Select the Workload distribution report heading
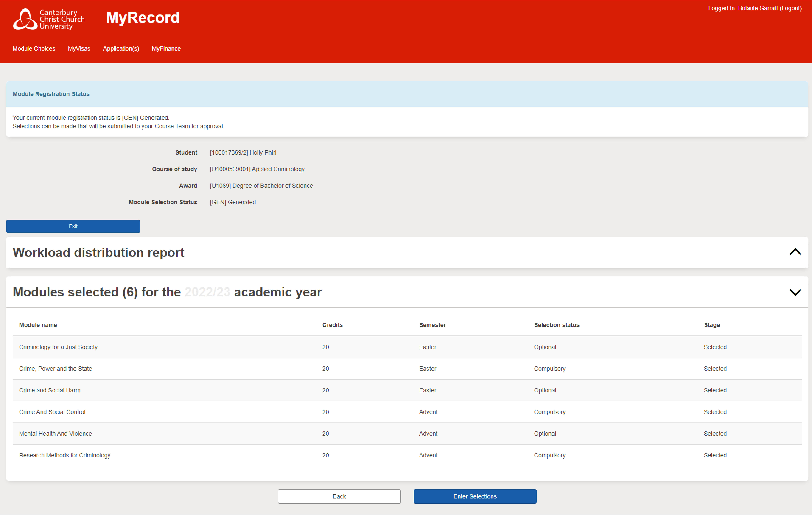 tap(98, 253)
